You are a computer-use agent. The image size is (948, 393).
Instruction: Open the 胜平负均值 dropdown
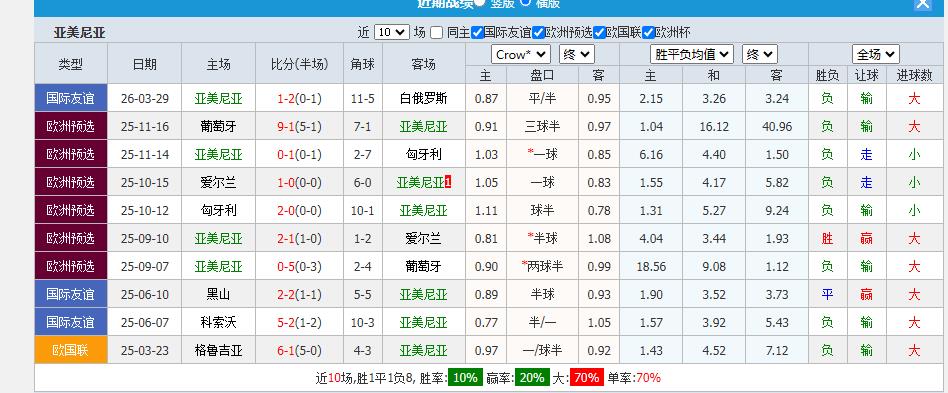(x=692, y=54)
